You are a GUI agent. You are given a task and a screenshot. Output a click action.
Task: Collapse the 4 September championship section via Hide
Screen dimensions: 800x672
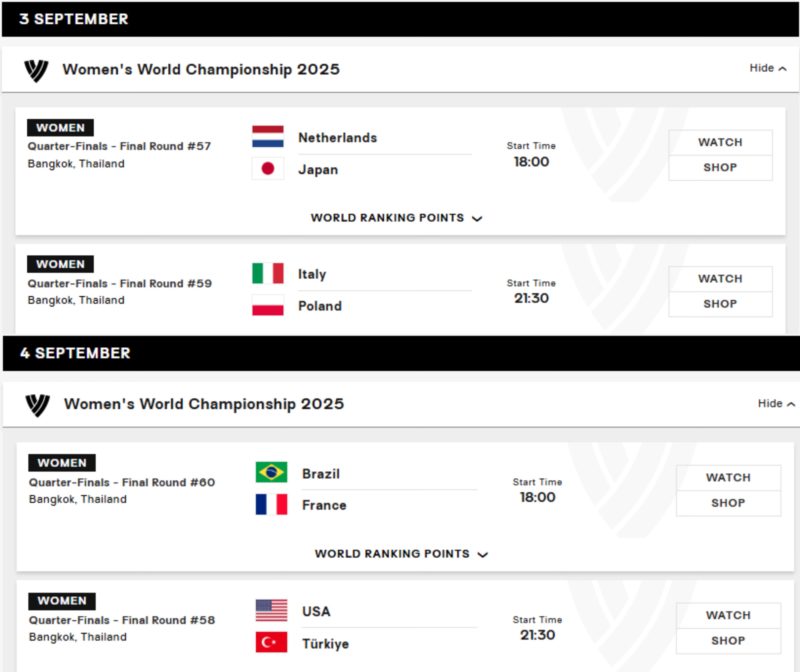[776, 403]
